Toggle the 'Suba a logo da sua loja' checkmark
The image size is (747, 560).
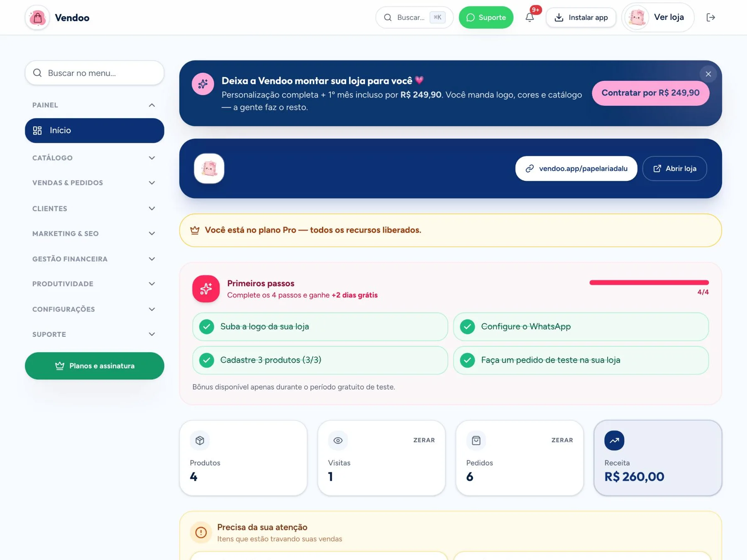pos(207,327)
